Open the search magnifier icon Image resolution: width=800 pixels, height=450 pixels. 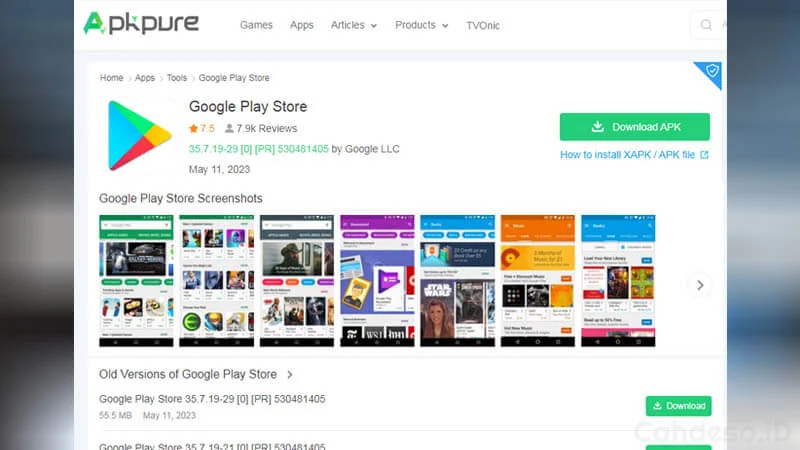[x=706, y=24]
